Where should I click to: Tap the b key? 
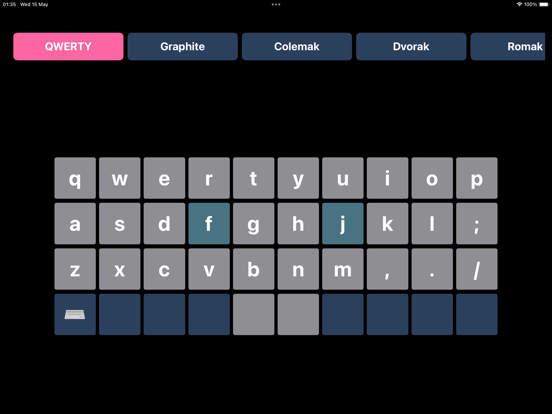[253, 269]
